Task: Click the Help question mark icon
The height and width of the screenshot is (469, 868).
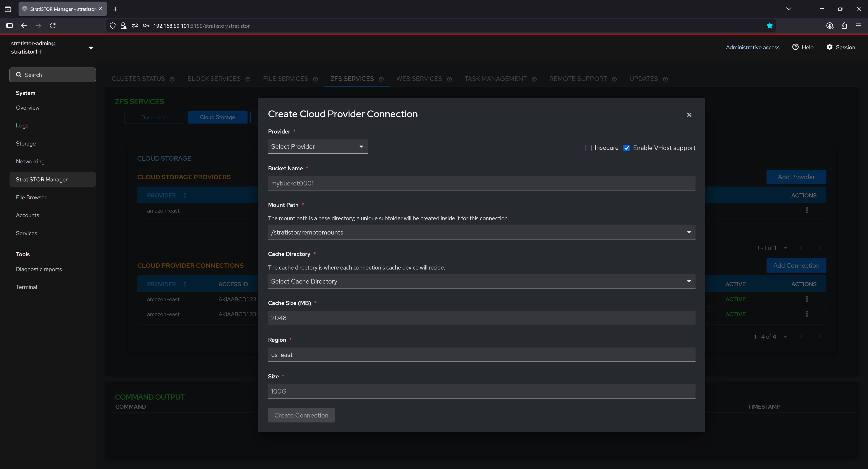Action: [x=795, y=47]
